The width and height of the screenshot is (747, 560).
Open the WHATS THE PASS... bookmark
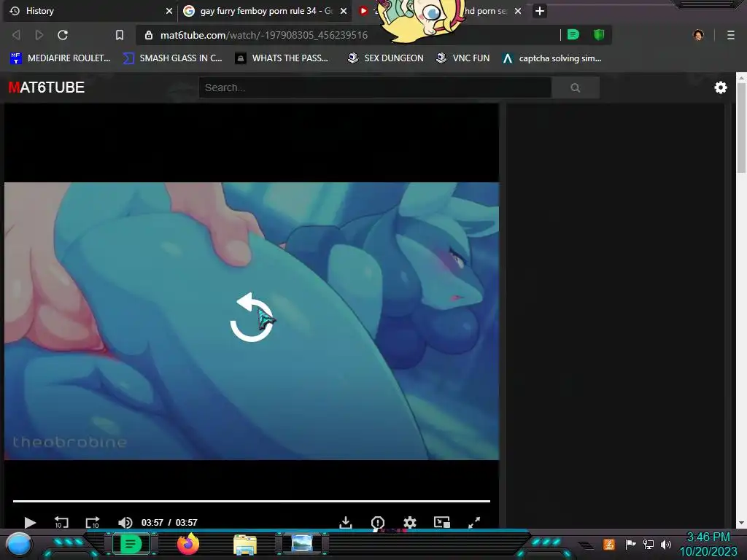pyautogui.click(x=282, y=58)
